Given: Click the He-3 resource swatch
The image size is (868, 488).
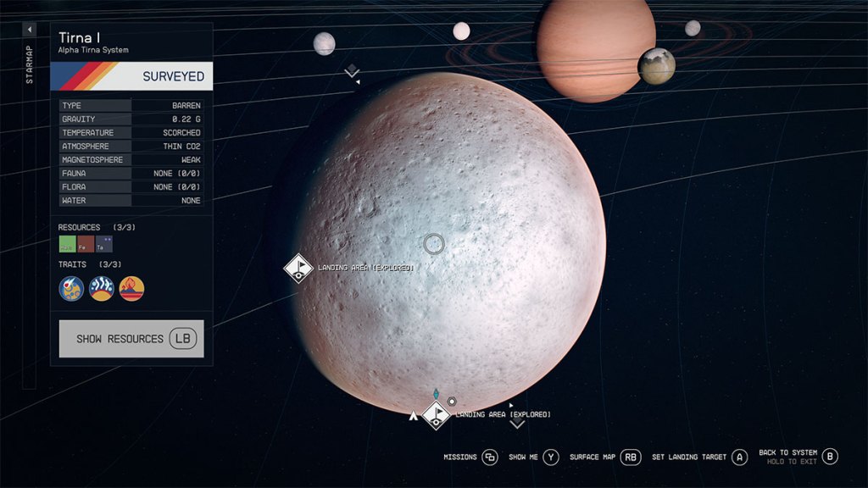Looking at the screenshot, I should 67,245.
